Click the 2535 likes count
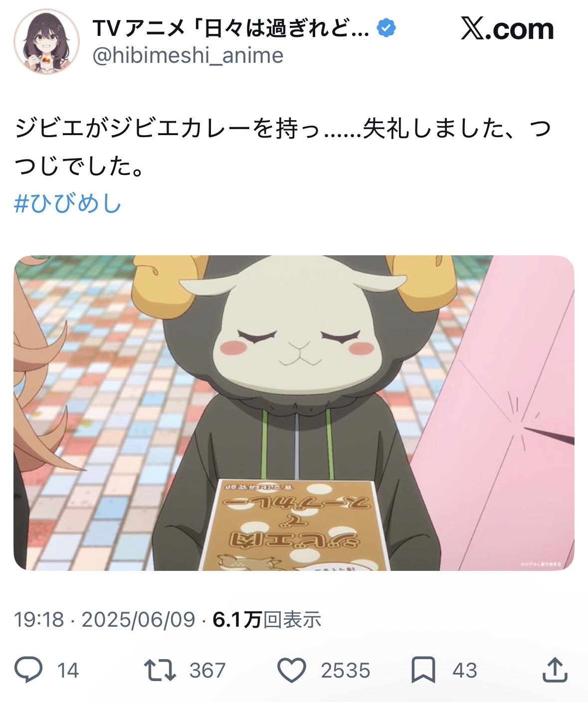 tap(345, 671)
